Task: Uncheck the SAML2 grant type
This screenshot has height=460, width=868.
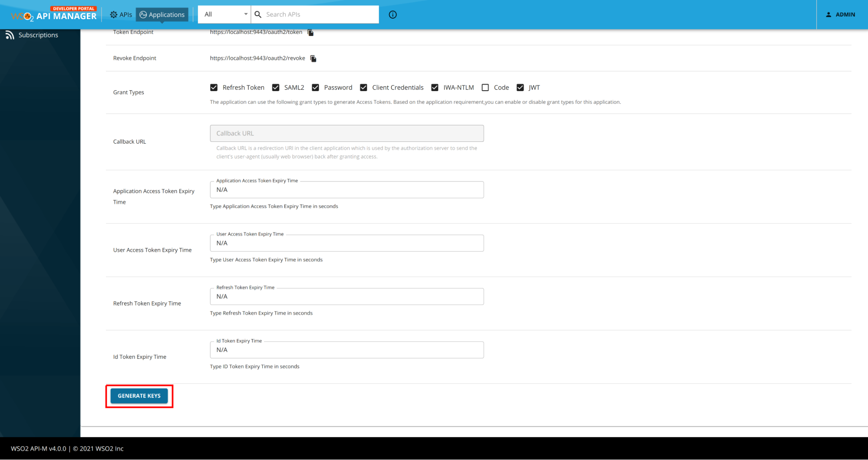Action: 275,87
